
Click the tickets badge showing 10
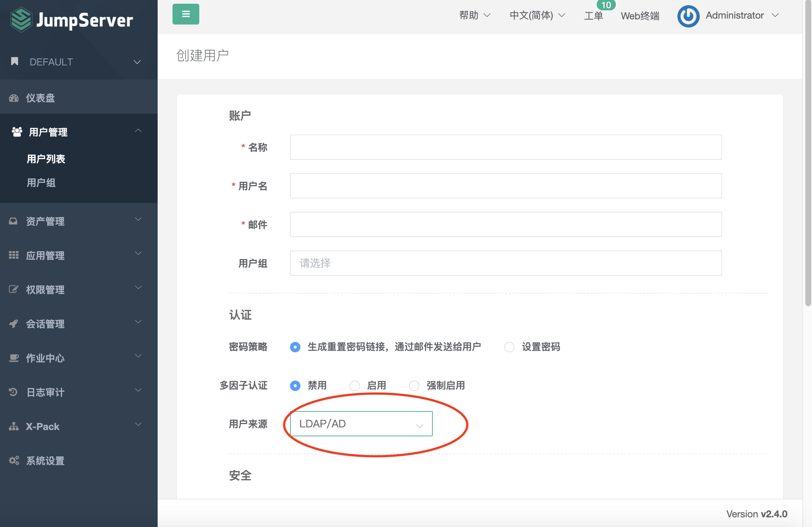point(606,5)
